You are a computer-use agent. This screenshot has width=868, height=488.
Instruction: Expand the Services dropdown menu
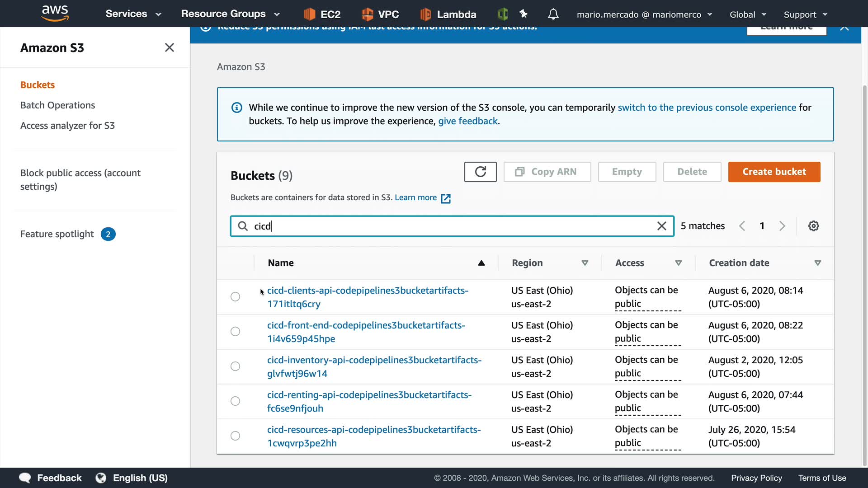pyautogui.click(x=133, y=14)
